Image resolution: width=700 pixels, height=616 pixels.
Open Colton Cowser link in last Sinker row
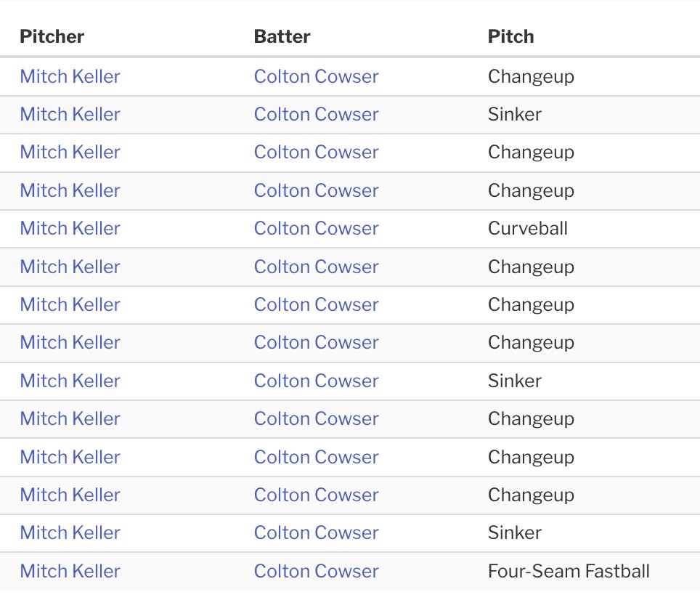click(316, 532)
